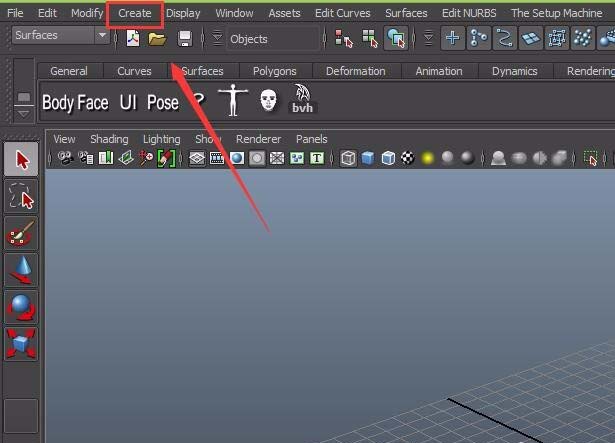This screenshot has height=443, width=615.
Task: Toggle the joints selection mask icon
Action: coord(479,38)
